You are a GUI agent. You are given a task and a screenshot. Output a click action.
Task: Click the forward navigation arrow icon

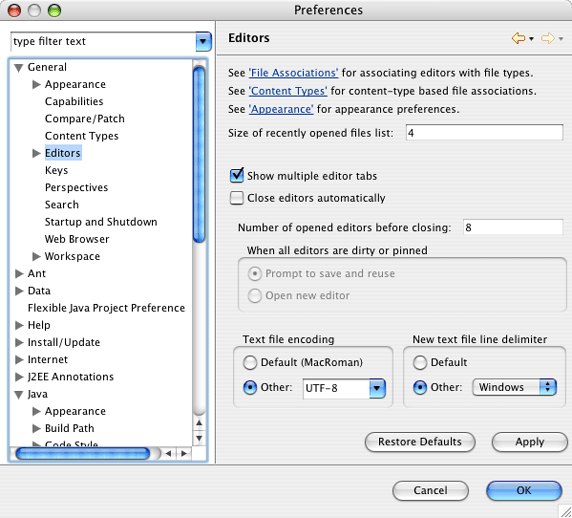pyautogui.click(x=548, y=38)
